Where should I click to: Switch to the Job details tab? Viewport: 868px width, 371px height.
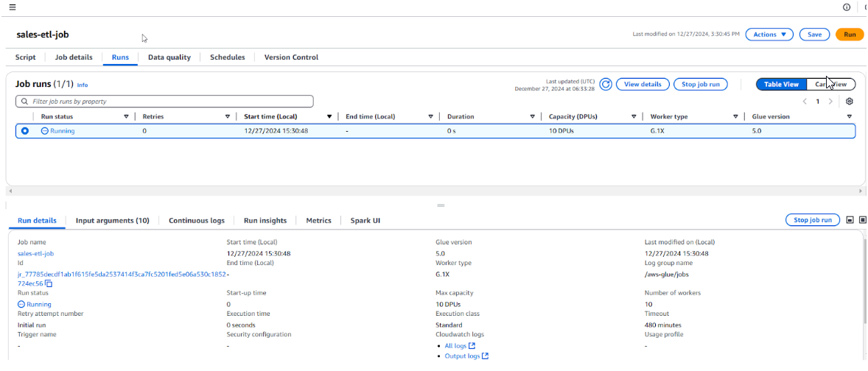[x=74, y=57]
